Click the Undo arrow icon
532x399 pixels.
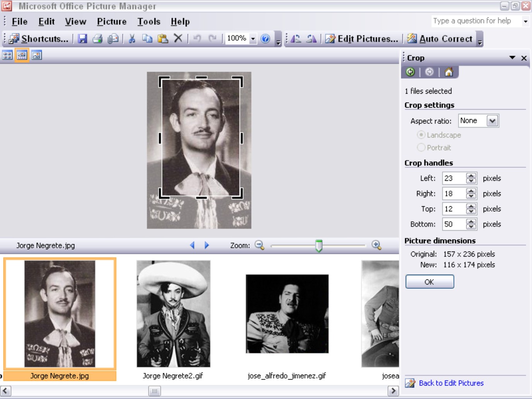(197, 38)
